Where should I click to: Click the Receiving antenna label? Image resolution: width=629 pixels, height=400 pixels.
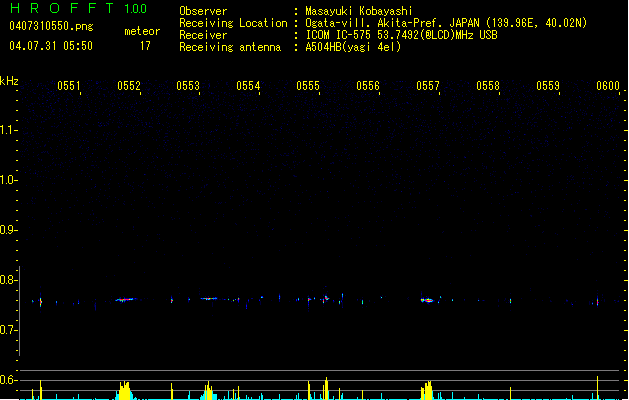230,47
